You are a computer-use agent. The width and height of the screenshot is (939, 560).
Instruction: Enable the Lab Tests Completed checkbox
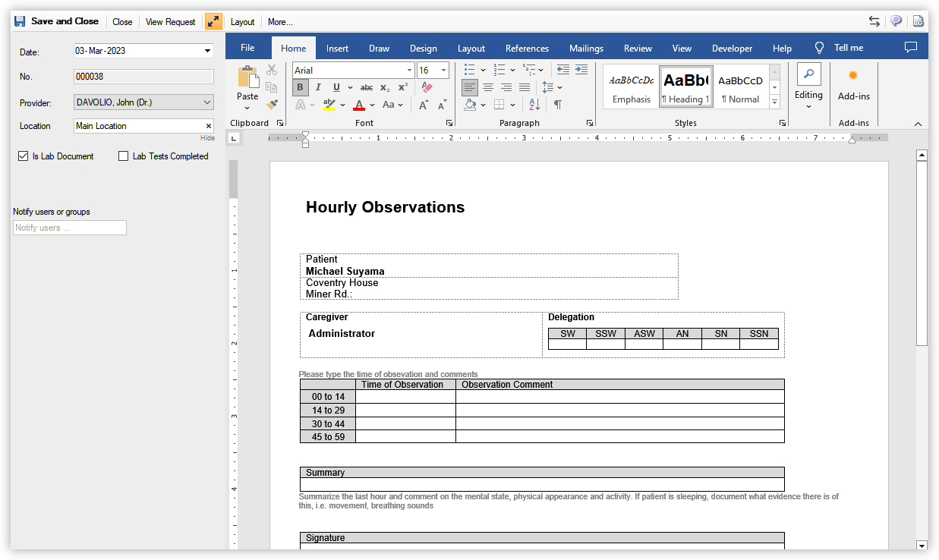click(x=123, y=156)
